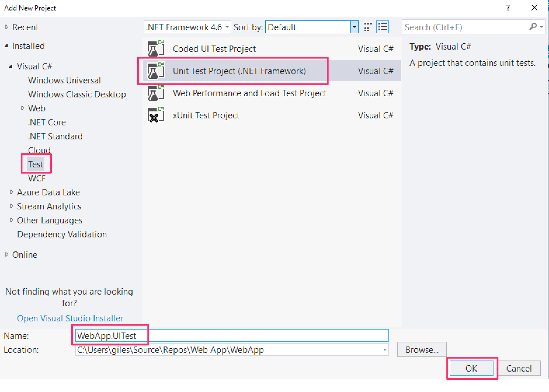Click the Coded UI Test Project icon

(x=156, y=48)
